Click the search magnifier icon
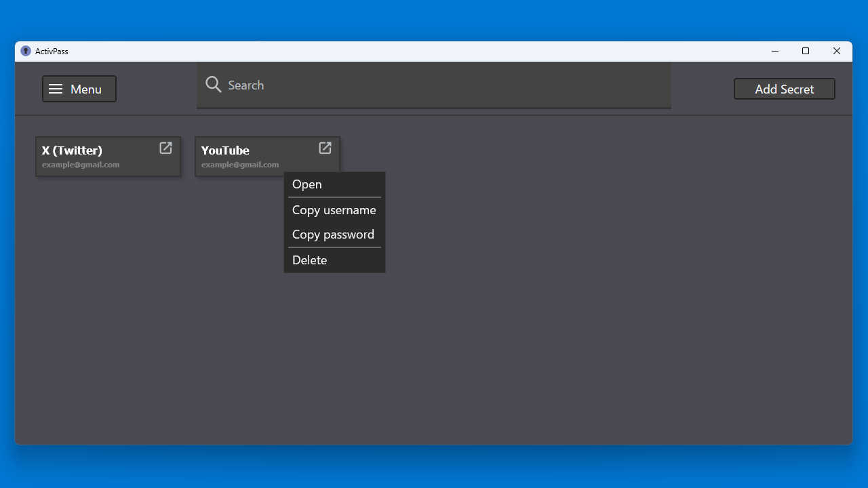This screenshot has width=868, height=488. coord(214,85)
